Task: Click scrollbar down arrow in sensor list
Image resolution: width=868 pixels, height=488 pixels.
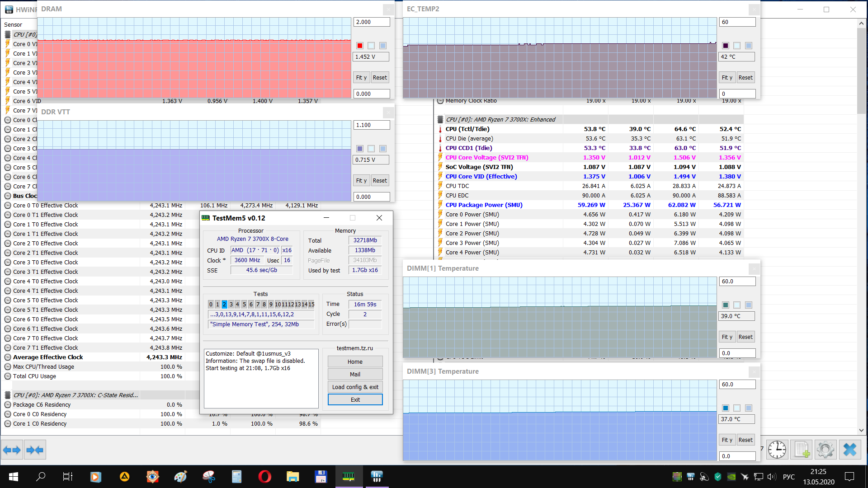Action: pos(861,430)
